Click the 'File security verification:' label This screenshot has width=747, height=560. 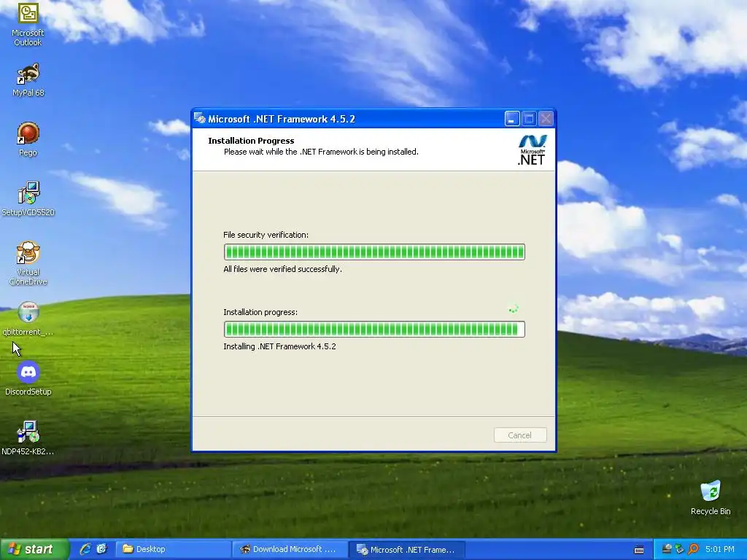pos(266,235)
